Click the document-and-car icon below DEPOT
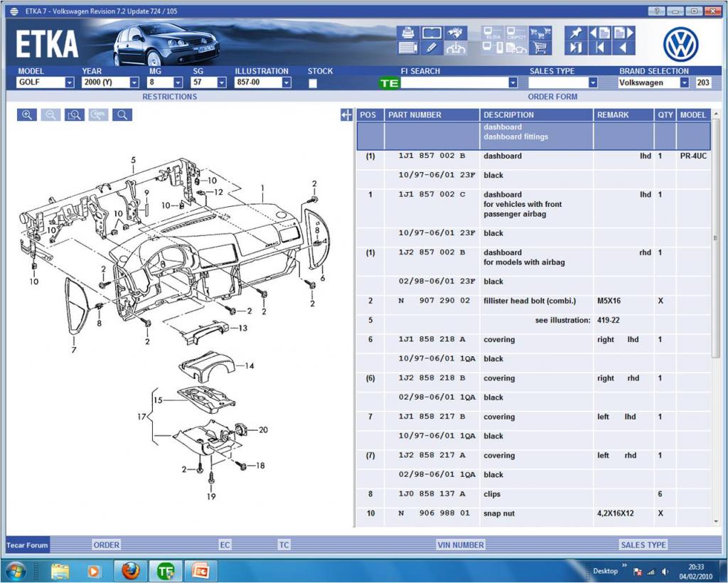 pyautogui.click(x=516, y=48)
